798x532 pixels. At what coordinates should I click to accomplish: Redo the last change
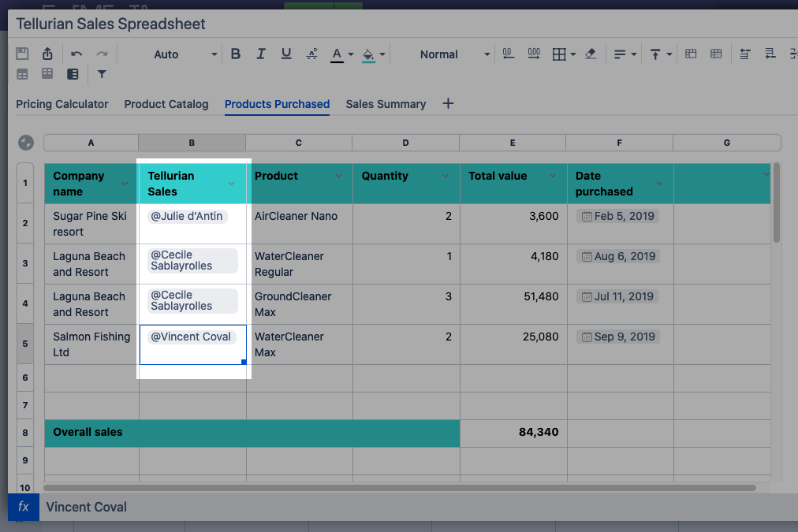[x=102, y=54]
